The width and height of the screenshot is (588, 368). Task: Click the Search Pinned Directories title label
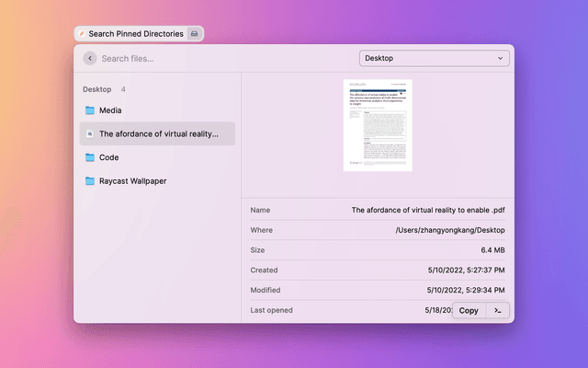coord(135,34)
